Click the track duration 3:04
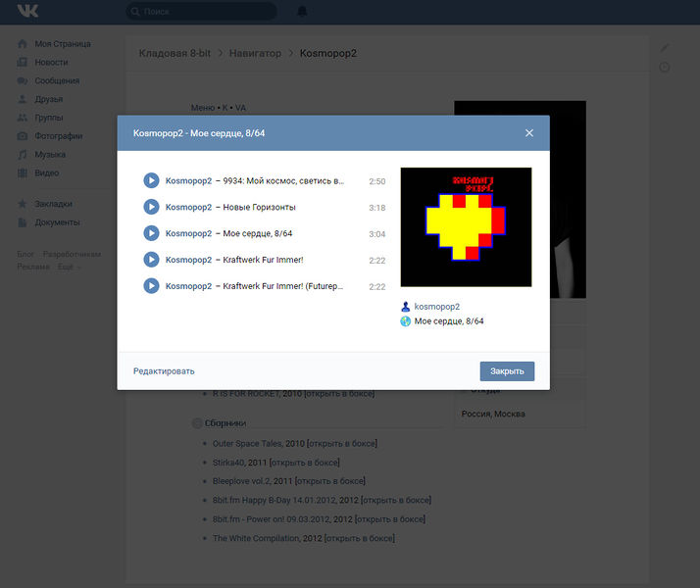 [377, 234]
